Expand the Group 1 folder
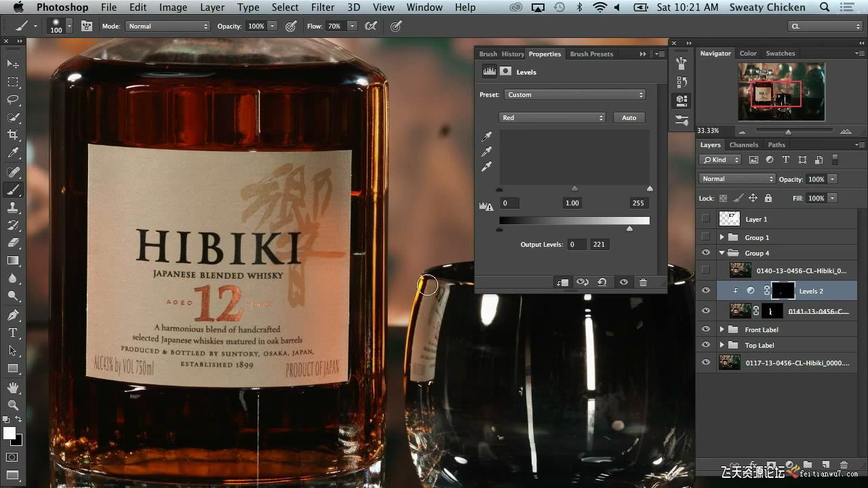868x488 pixels. tap(722, 237)
